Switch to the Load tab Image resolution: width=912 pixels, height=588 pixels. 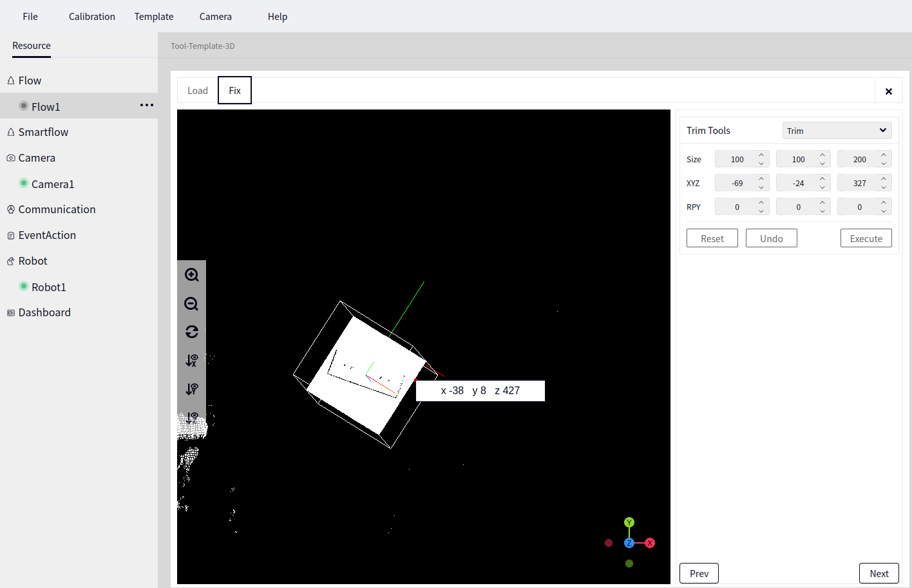click(x=198, y=90)
